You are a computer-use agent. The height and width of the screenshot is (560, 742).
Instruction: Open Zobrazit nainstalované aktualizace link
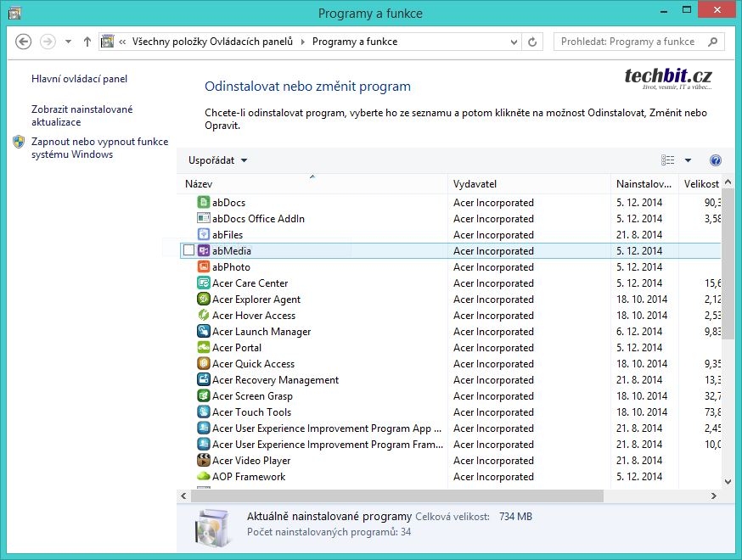coord(82,115)
